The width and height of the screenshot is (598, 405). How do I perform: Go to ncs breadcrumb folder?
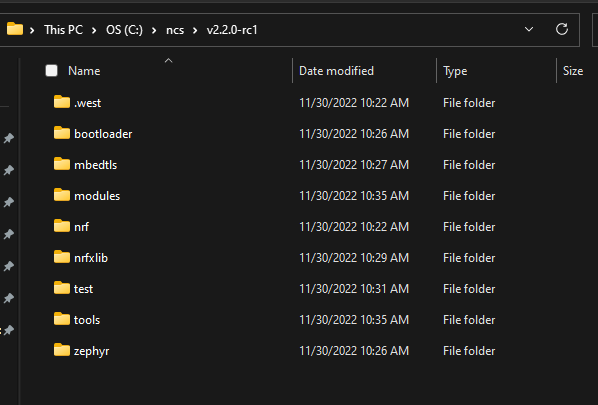(x=175, y=30)
